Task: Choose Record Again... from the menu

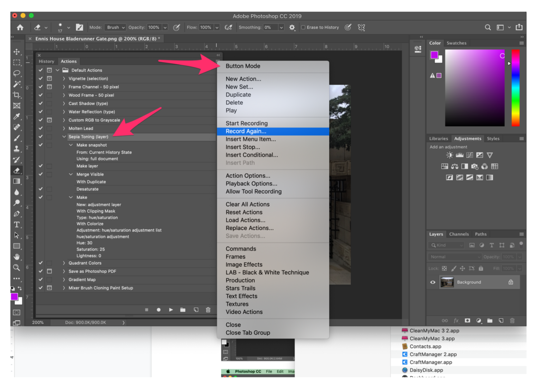Action: click(273, 131)
